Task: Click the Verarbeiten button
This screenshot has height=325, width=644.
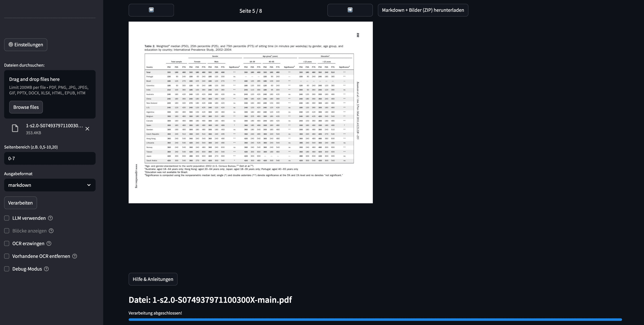Action: coord(20,203)
